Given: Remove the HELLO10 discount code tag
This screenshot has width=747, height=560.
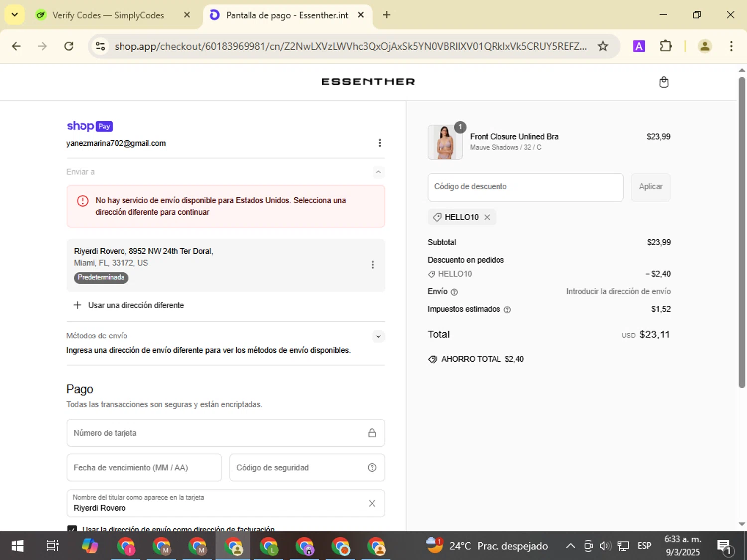Looking at the screenshot, I should click(487, 217).
